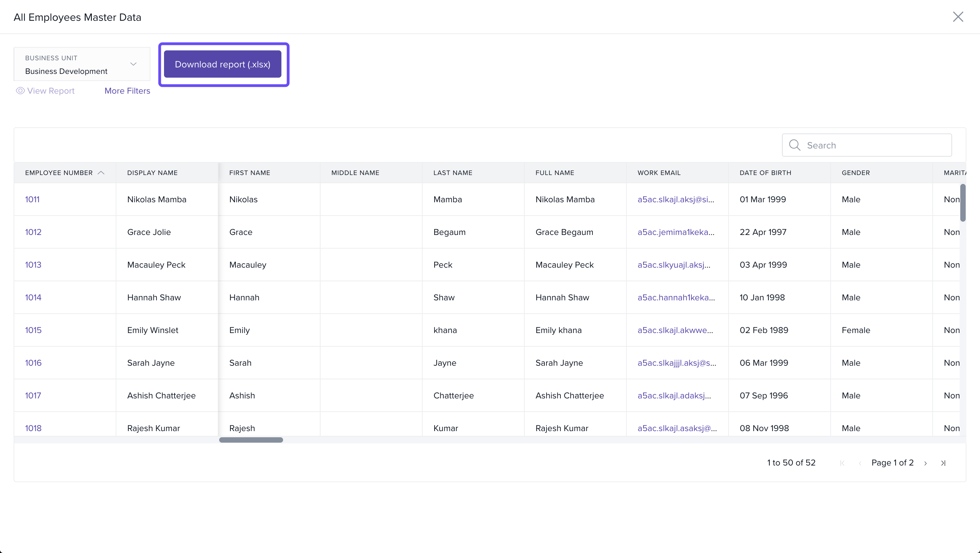Screen dimensions: 980x553
Task: Click the Business Unit dropdown chevron
Action: point(133,64)
